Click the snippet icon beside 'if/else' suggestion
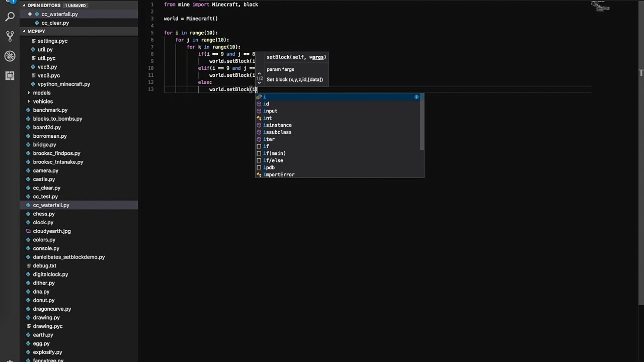 tap(259, 160)
